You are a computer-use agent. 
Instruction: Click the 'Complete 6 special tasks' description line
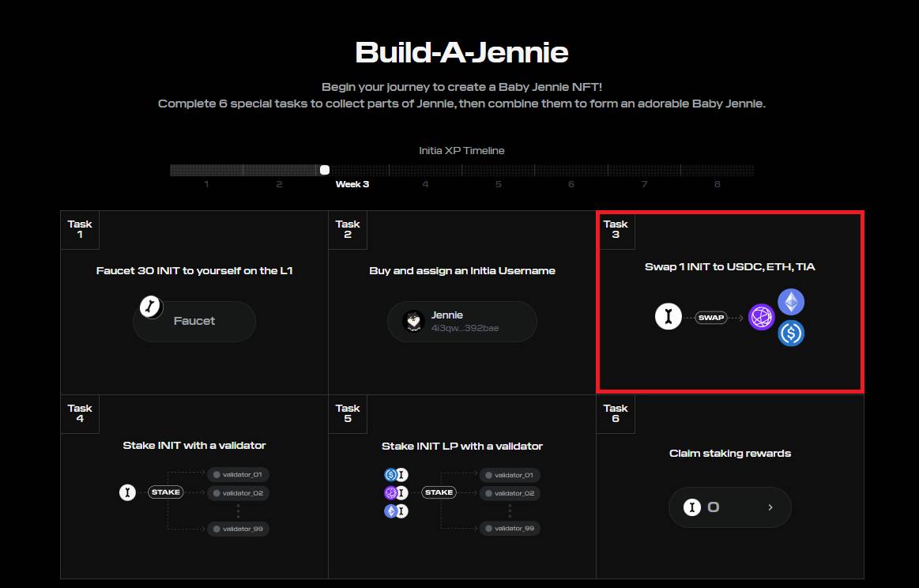(461, 104)
